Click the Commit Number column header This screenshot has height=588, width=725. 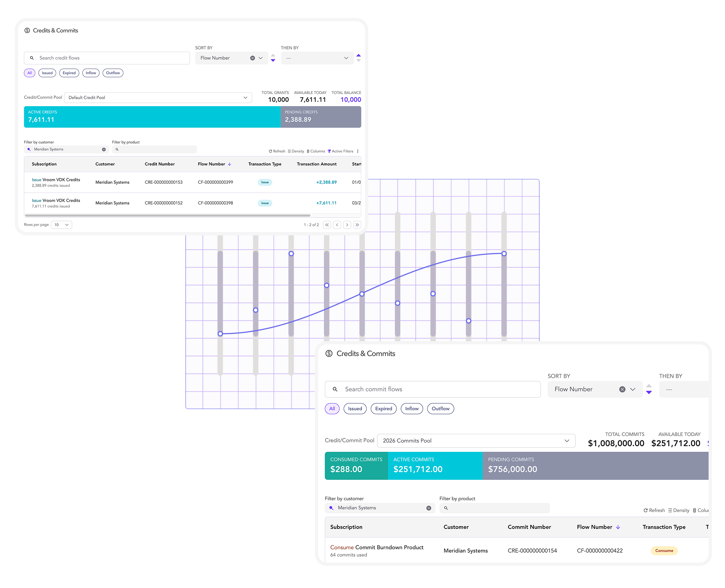(x=529, y=527)
